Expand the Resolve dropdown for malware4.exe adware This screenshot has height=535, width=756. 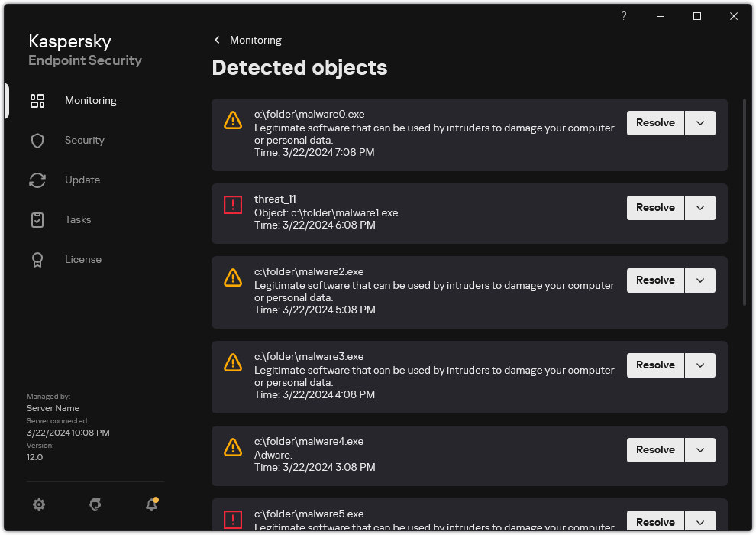pos(700,449)
